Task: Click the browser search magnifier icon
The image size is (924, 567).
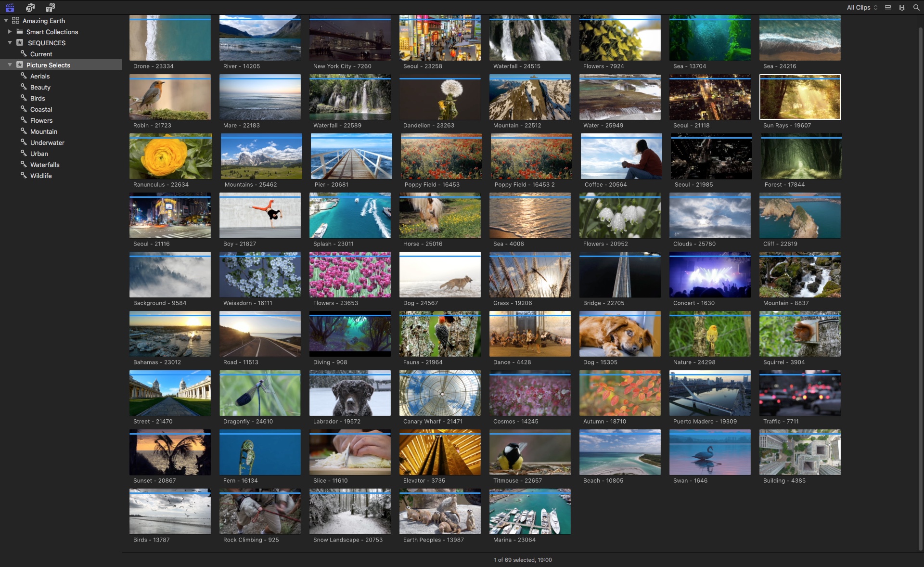Action: pos(916,8)
